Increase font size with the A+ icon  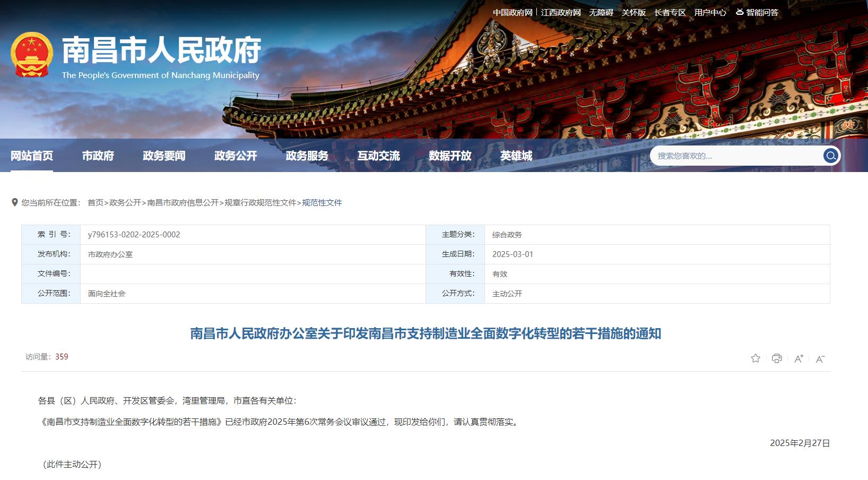[798, 359]
